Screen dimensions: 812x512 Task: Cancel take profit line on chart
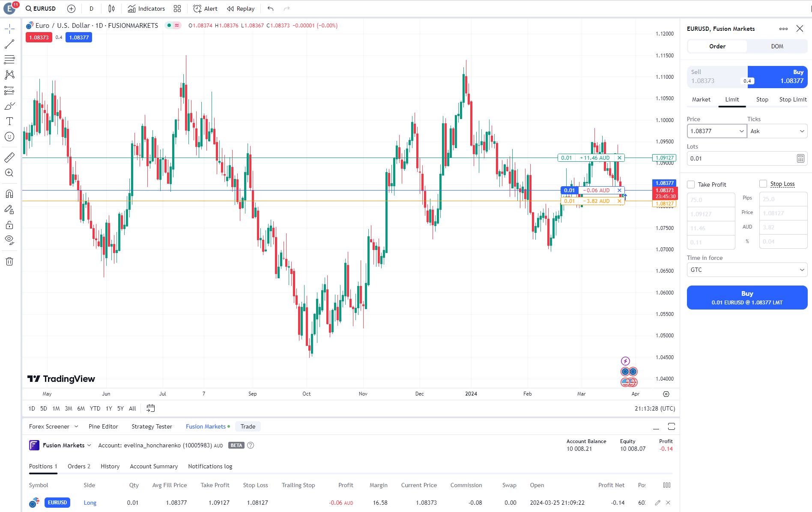(x=619, y=158)
